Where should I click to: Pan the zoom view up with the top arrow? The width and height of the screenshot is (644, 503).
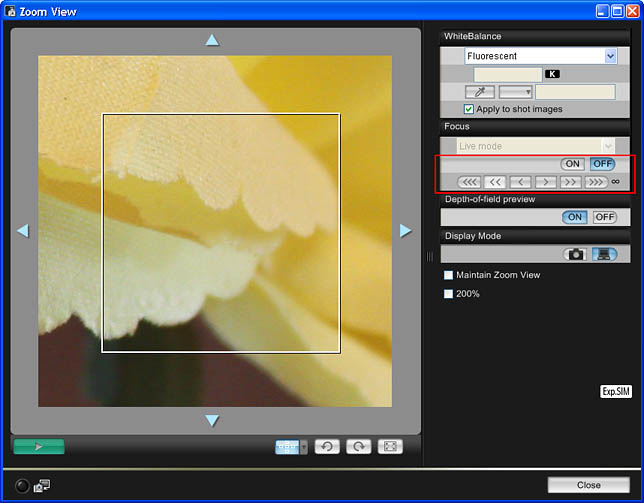point(211,40)
